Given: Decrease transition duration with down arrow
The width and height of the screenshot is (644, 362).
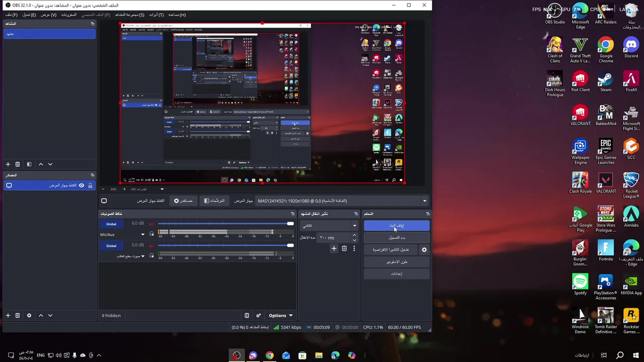Looking at the screenshot, I should click(354, 240).
